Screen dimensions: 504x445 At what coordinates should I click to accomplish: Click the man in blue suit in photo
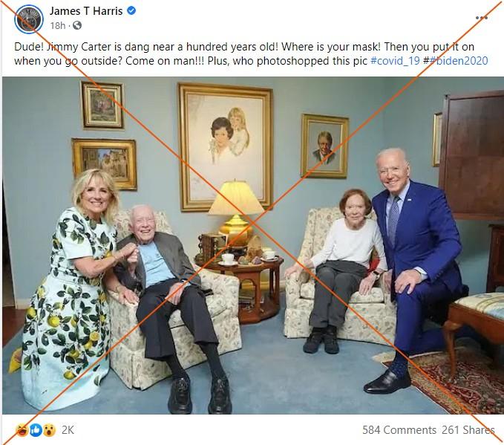(415, 270)
